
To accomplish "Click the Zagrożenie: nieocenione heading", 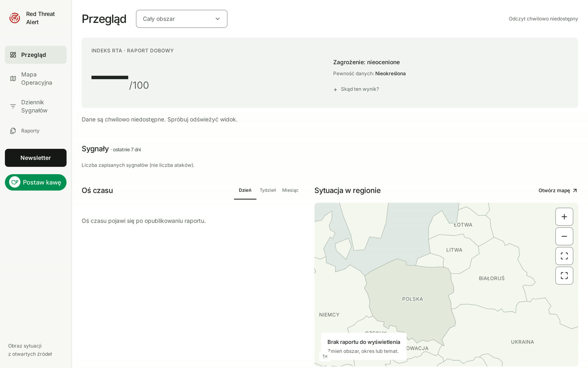I will 366,62.
